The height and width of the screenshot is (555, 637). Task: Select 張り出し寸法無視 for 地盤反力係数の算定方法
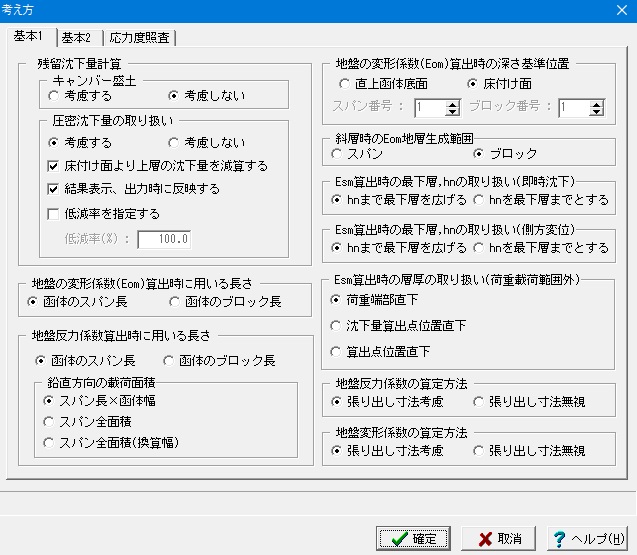pyautogui.click(x=529, y=402)
